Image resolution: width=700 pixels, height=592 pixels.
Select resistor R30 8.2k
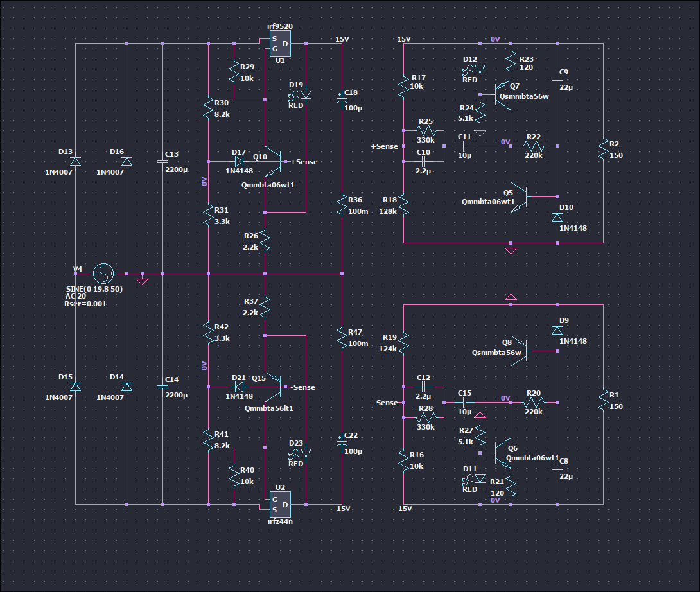[x=209, y=109]
